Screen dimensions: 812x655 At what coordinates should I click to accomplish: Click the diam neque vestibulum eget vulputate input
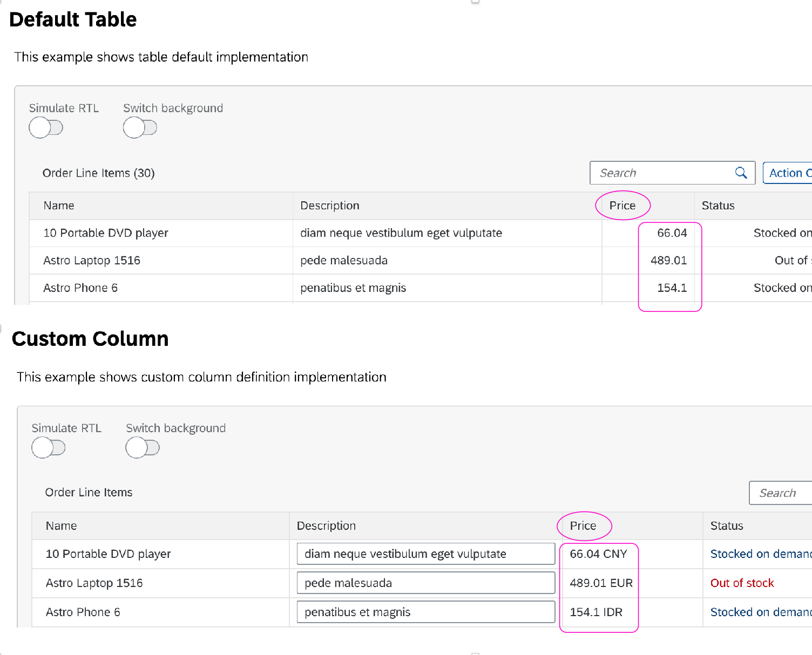tap(425, 554)
